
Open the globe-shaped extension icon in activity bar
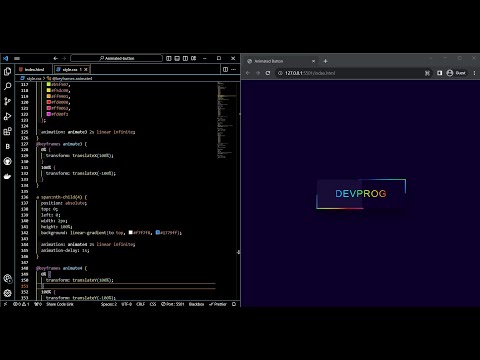tap(7, 161)
